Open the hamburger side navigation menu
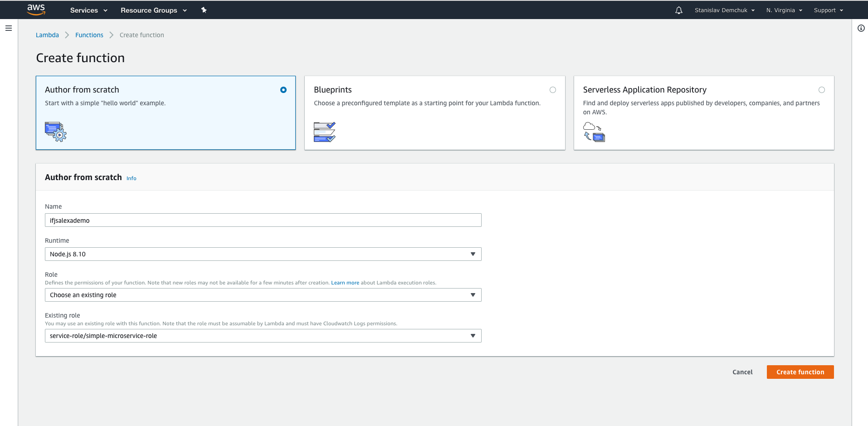868x426 pixels. click(x=9, y=28)
